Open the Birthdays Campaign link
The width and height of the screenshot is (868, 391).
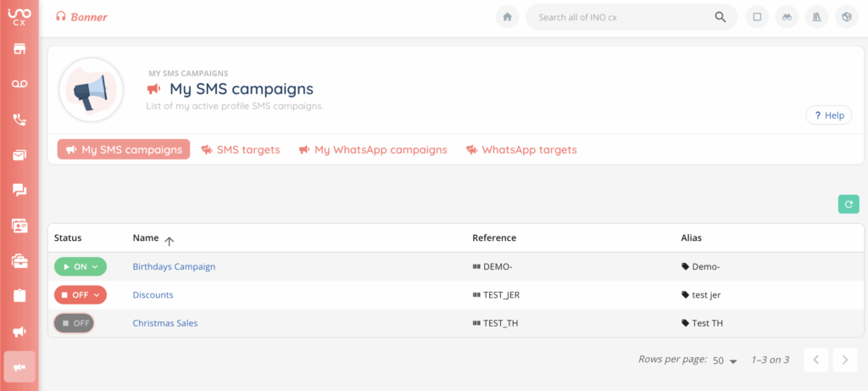pos(174,266)
